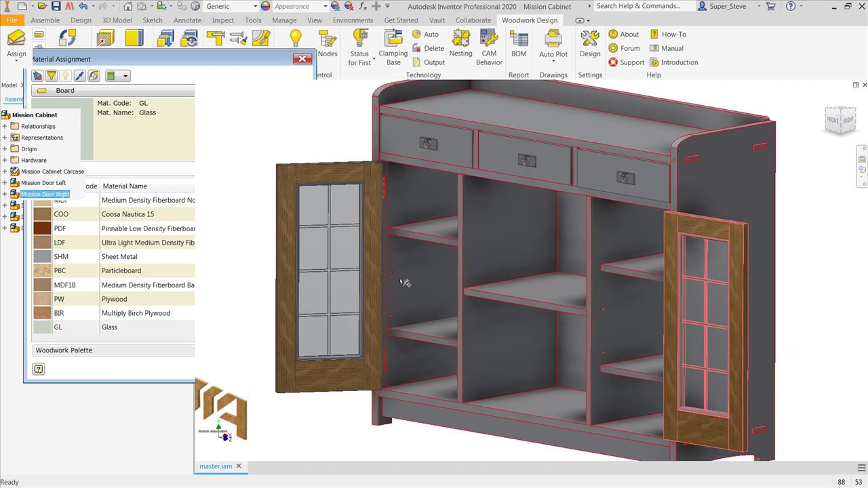Select Mission Door Left in tree
The width and height of the screenshot is (868, 488).
coord(43,183)
